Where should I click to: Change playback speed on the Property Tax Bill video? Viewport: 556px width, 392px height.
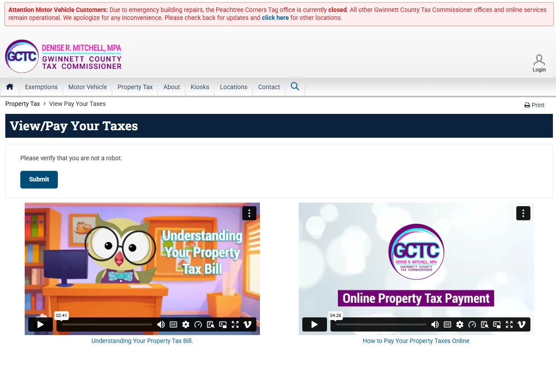(x=198, y=324)
